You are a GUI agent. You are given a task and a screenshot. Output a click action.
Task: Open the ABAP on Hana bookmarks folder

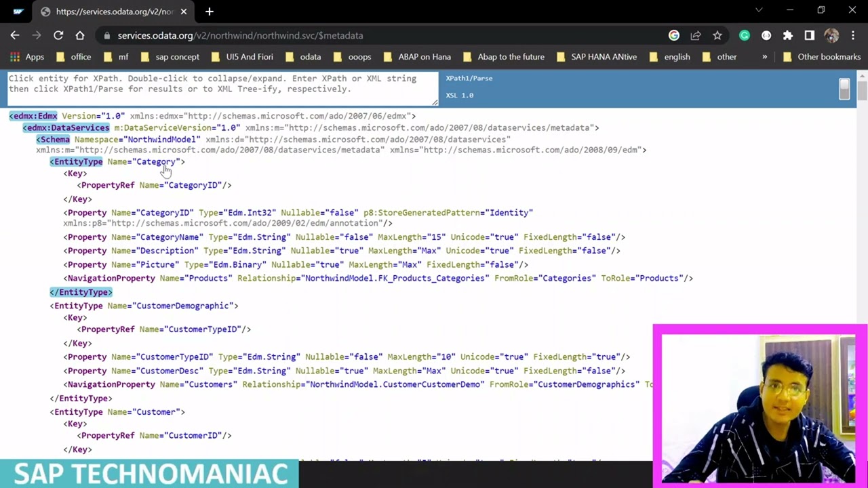[x=417, y=57]
